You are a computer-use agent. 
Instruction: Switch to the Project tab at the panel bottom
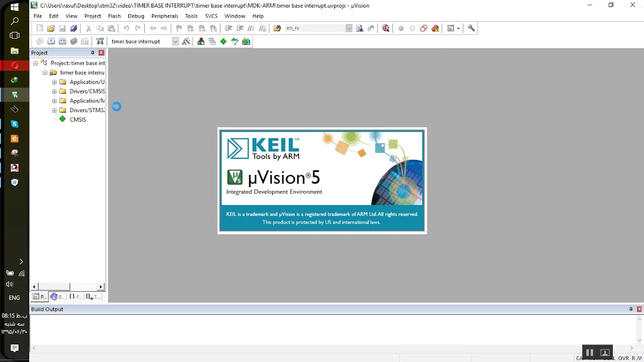[39, 297]
